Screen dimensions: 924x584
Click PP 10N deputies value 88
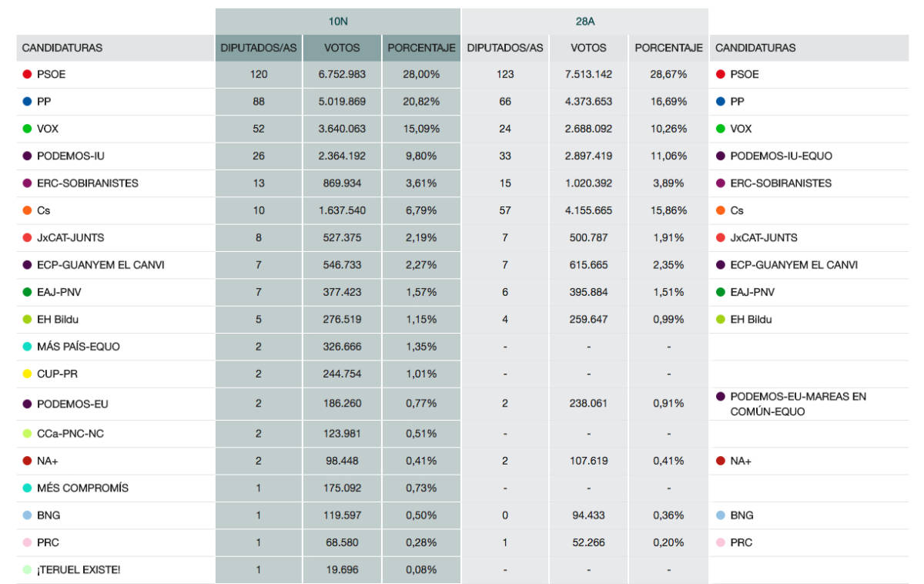click(259, 101)
